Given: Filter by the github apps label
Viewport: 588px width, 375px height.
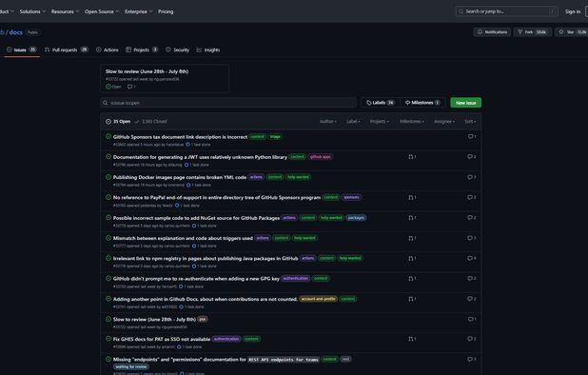Looking at the screenshot, I should pos(321,157).
